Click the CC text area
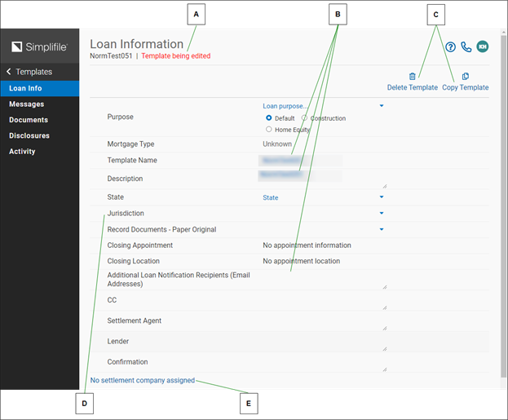This screenshot has width=508, height=420. pyautogui.click(x=323, y=300)
